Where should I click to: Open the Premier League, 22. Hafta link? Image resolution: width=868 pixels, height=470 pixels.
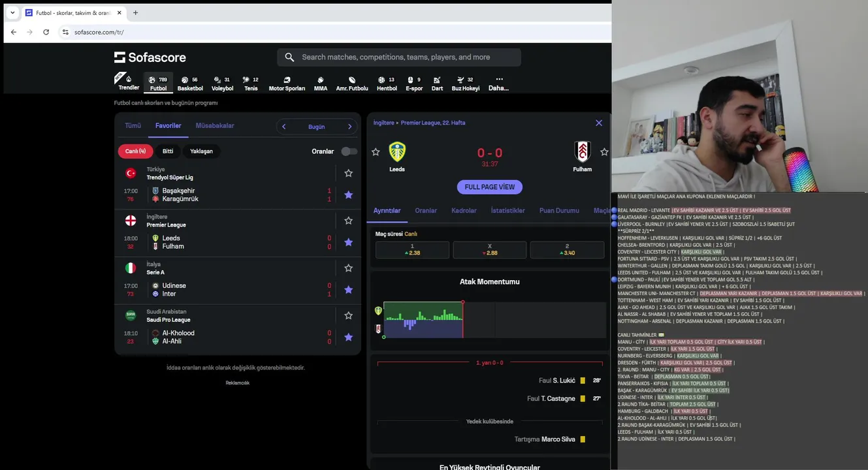pyautogui.click(x=433, y=123)
